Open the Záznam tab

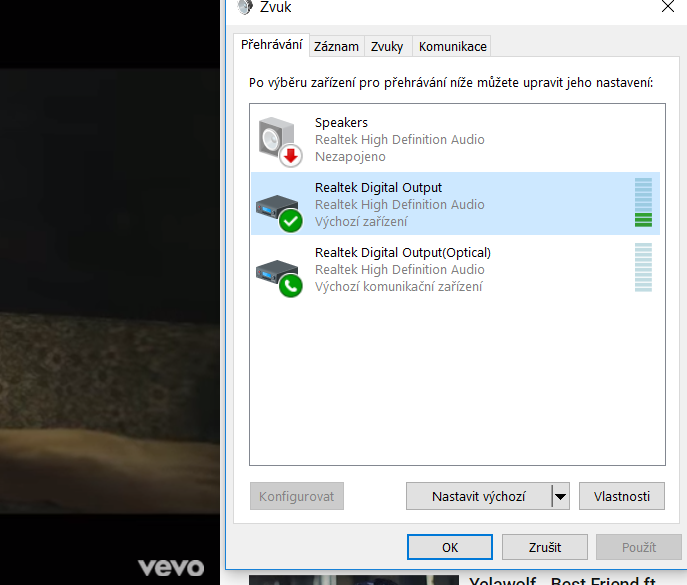click(336, 46)
